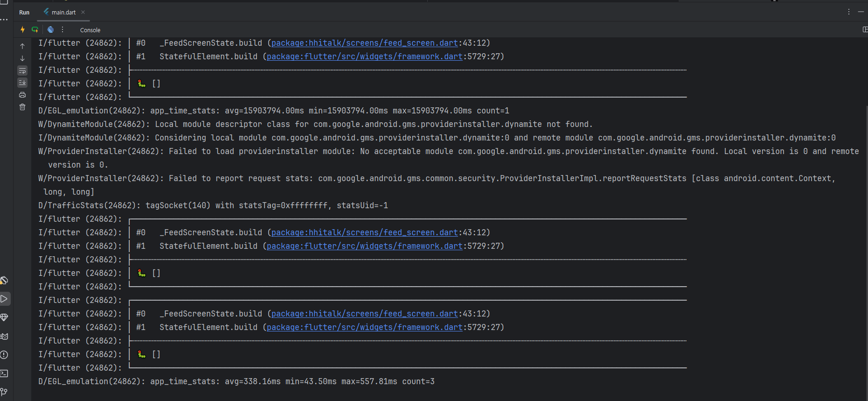
Task: Open the console toolbar more-actions menu
Action: 62,29
